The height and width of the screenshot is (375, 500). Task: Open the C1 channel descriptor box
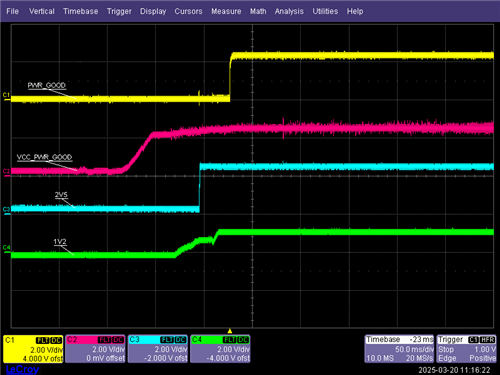33,349
